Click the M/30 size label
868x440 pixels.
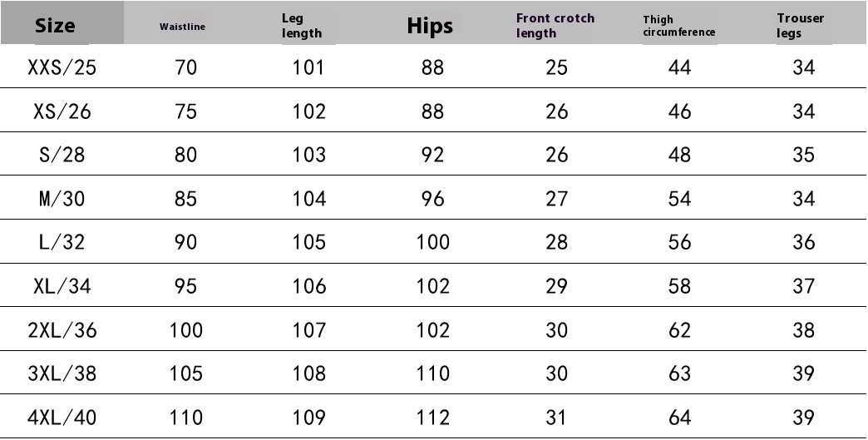pyautogui.click(x=62, y=198)
